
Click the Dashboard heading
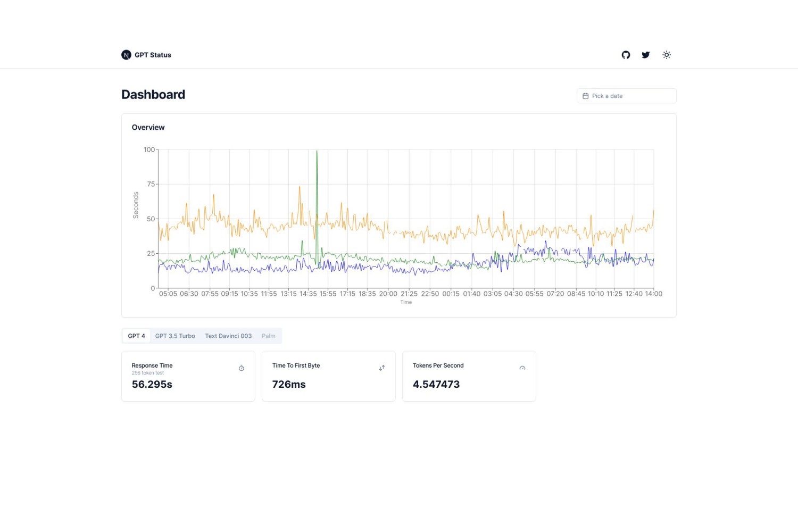153,94
